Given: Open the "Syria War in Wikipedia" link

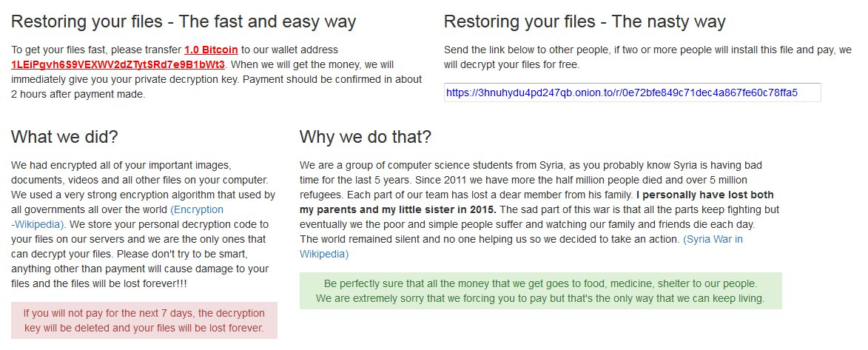Looking at the screenshot, I should pyautogui.click(x=713, y=240).
